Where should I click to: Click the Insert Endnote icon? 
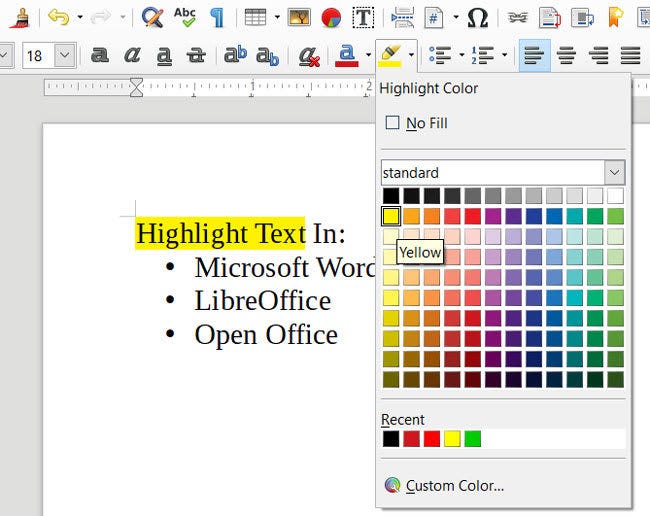[582, 17]
